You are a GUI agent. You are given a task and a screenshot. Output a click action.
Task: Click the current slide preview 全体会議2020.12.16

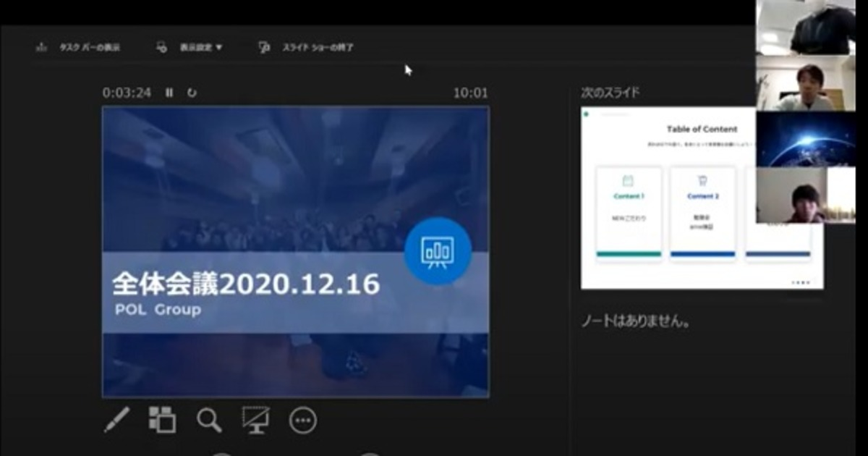coord(295,252)
